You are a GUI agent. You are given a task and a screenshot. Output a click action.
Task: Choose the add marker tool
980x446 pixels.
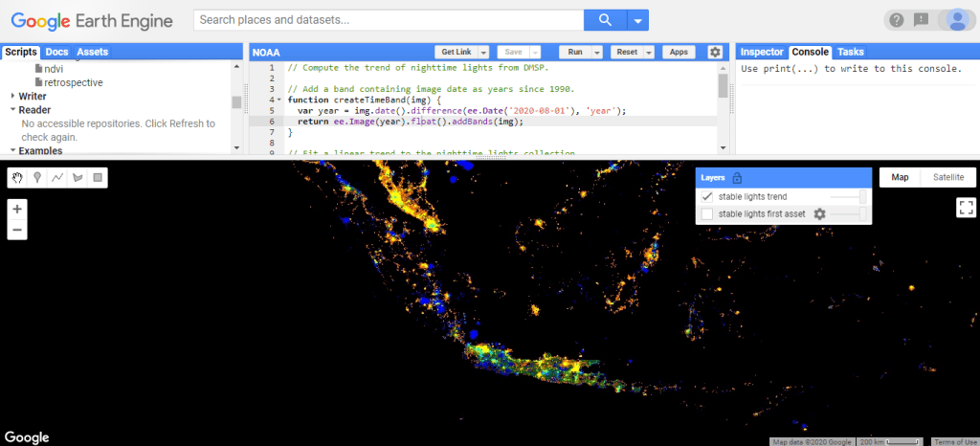(x=38, y=177)
